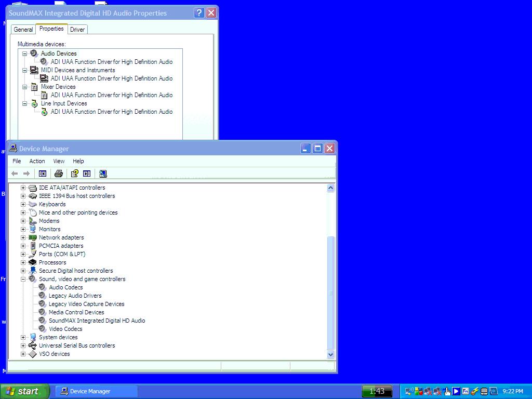The width and height of the screenshot is (532, 399).
Task: Click the Universal Serial Bus controllers icon
Action: tap(33, 345)
